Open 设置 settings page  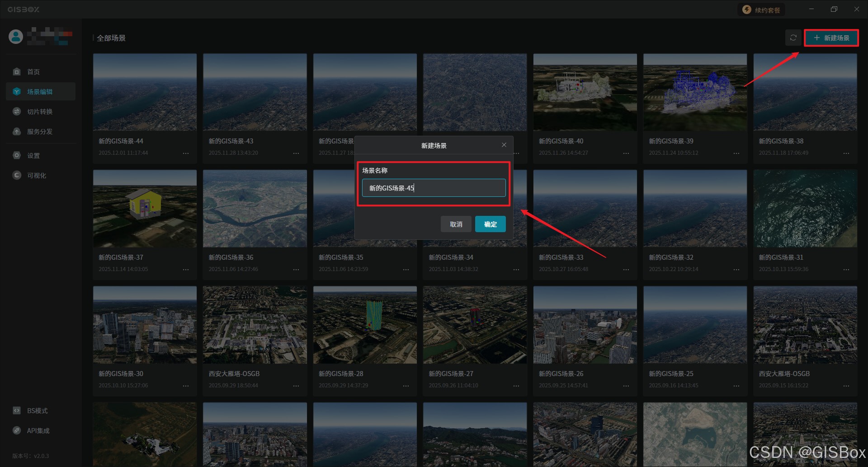41,155
